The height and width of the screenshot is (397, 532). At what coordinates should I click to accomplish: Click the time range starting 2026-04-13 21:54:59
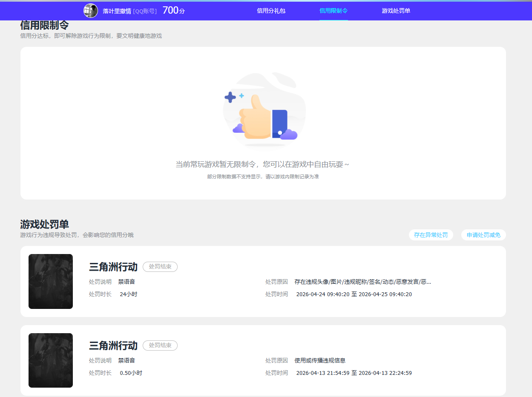pyautogui.click(x=354, y=373)
